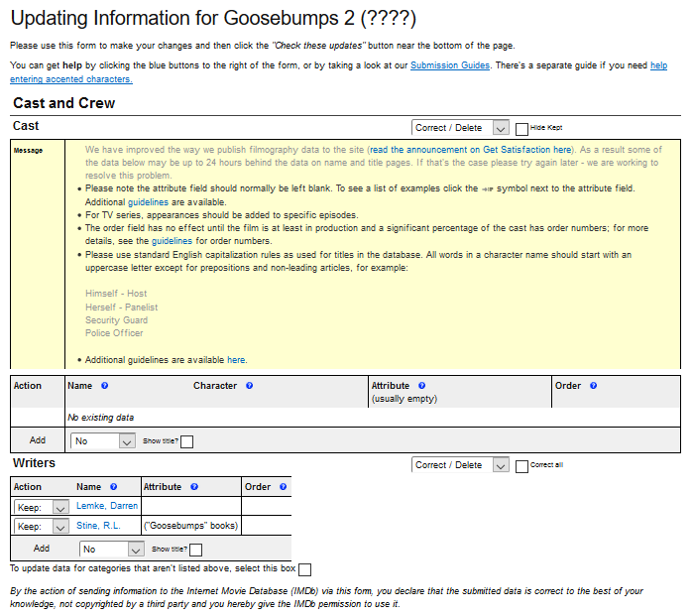Open help icon next to Writers Order column
Image resolution: width=693 pixels, height=616 pixels.
pyautogui.click(x=283, y=487)
